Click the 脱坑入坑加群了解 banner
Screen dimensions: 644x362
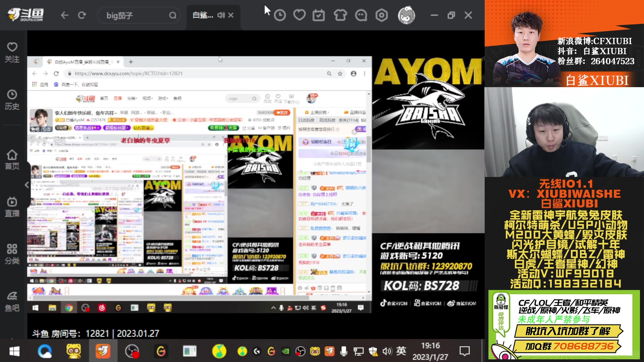569,331
